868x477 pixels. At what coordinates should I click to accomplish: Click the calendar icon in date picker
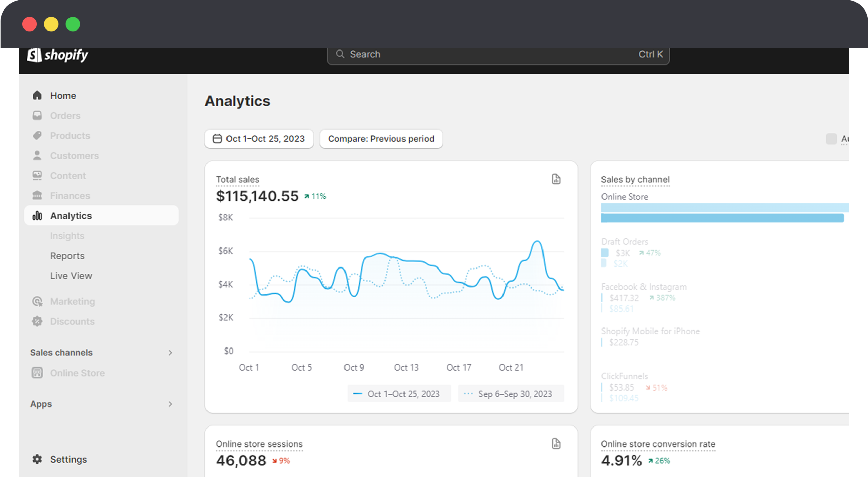[217, 139]
